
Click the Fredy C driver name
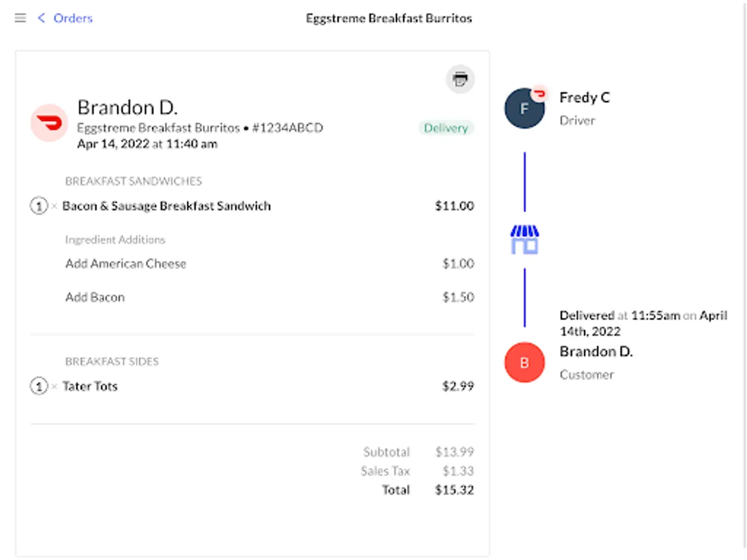[585, 98]
